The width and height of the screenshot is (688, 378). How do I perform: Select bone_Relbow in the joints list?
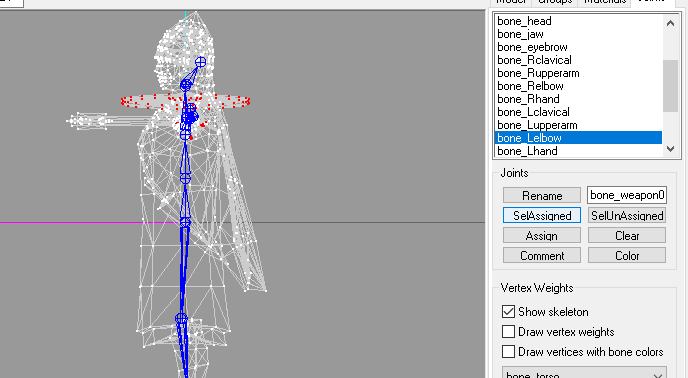pos(578,86)
